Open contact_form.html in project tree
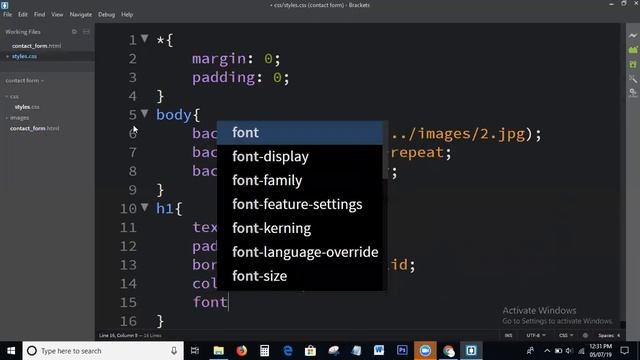 [x=35, y=128]
